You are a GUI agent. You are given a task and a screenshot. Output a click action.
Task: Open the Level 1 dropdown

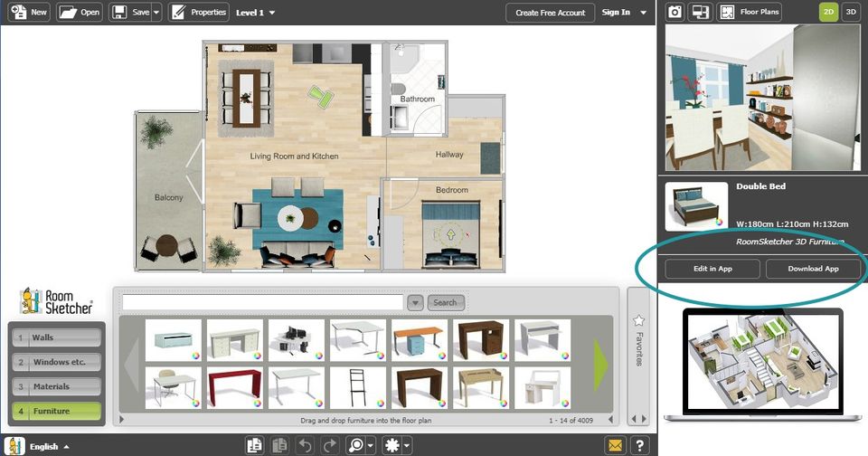pyautogui.click(x=255, y=13)
